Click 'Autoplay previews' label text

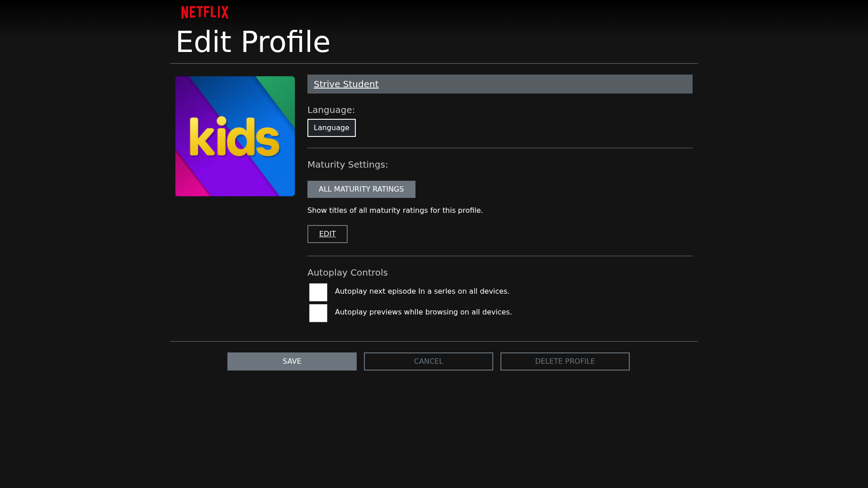pos(424,312)
